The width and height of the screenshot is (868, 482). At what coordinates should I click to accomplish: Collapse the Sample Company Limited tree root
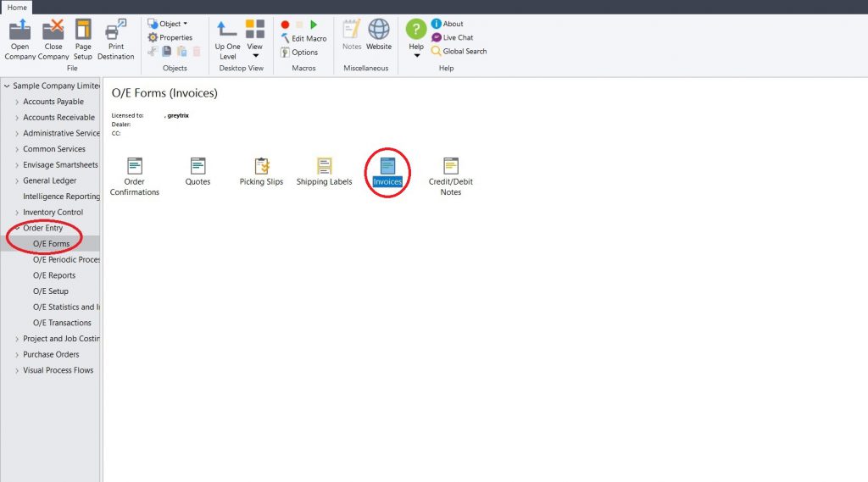pos(7,86)
